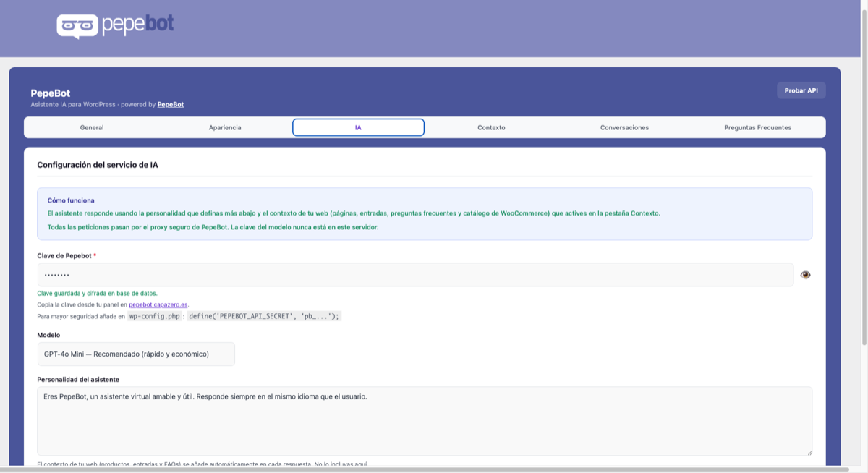This screenshot has height=473, width=868.
Task: Focus the Clave de Pepebot password field
Action: pos(415,275)
